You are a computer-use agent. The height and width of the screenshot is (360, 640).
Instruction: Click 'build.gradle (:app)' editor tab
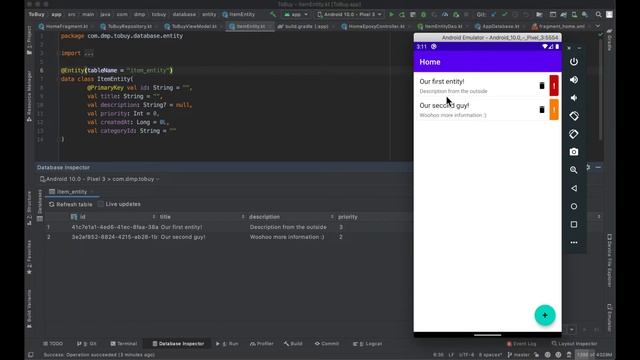[304, 26]
